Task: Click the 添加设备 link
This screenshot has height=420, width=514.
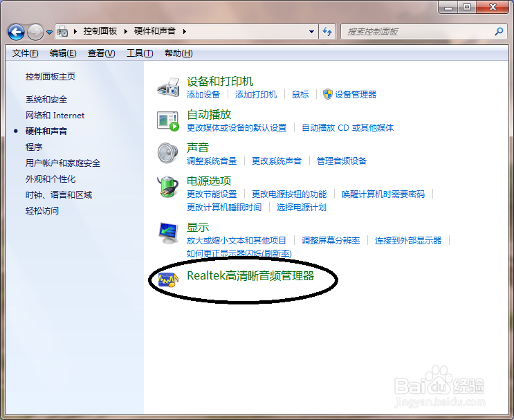Action: (203, 95)
